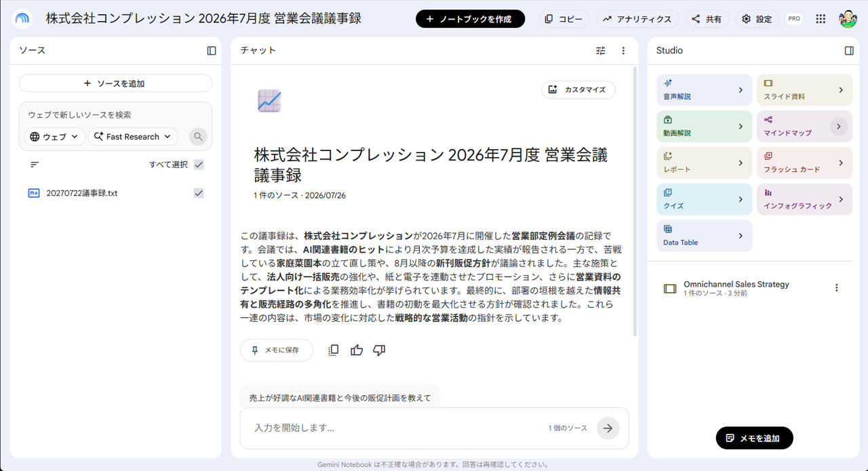The height and width of the screenshot is (471, 868).
Task: Click the slide icon beside Omnichannel Sales Strategy
Action: (x=670, y=289)
